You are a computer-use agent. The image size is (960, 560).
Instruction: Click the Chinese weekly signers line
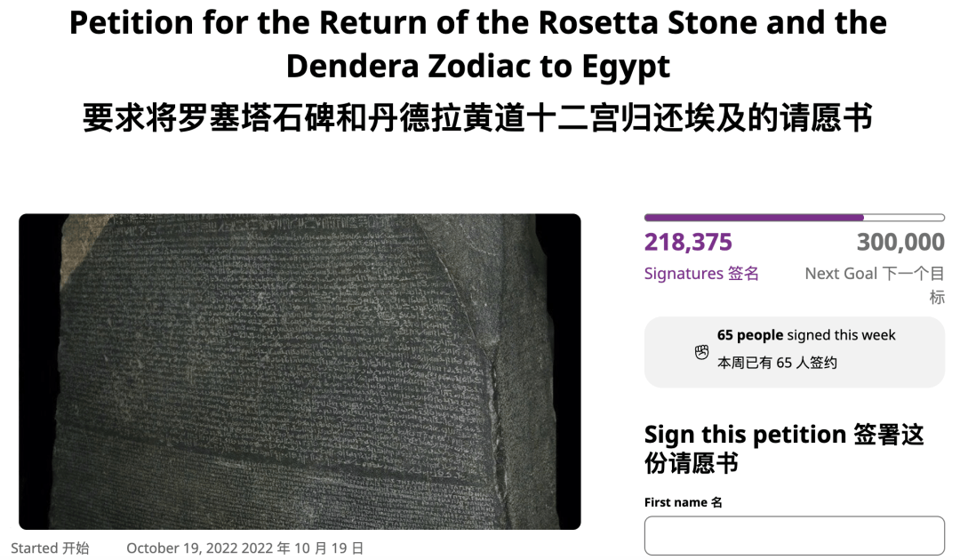(777, 363)
